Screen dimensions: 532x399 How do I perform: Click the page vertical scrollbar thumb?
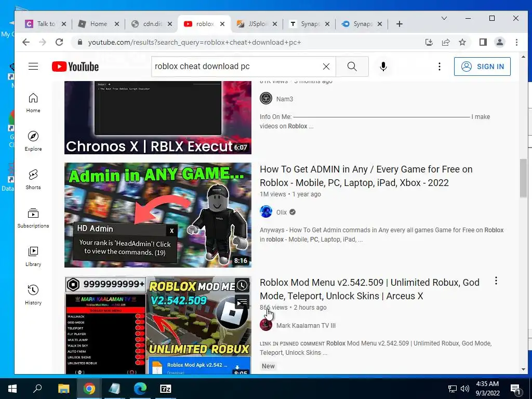point(523,178)
